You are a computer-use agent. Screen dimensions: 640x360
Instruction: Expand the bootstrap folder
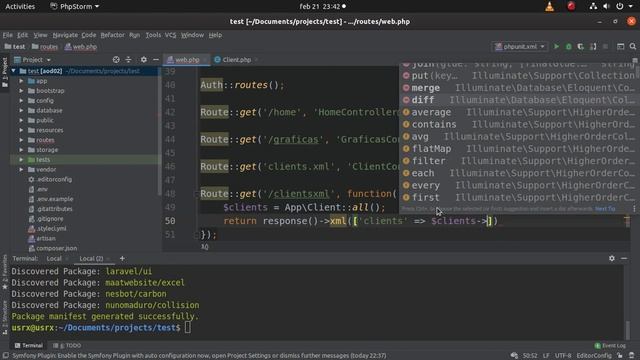(21, 91)
